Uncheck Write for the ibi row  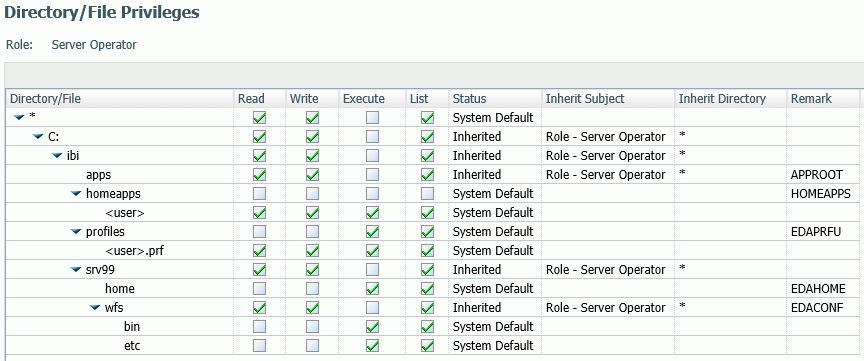312,155
